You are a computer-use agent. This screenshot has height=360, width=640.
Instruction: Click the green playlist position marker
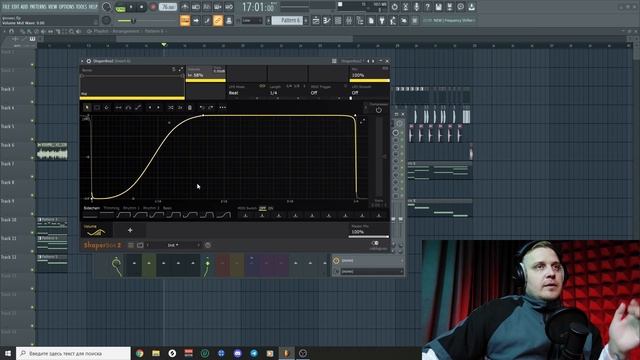click(164, 44)
